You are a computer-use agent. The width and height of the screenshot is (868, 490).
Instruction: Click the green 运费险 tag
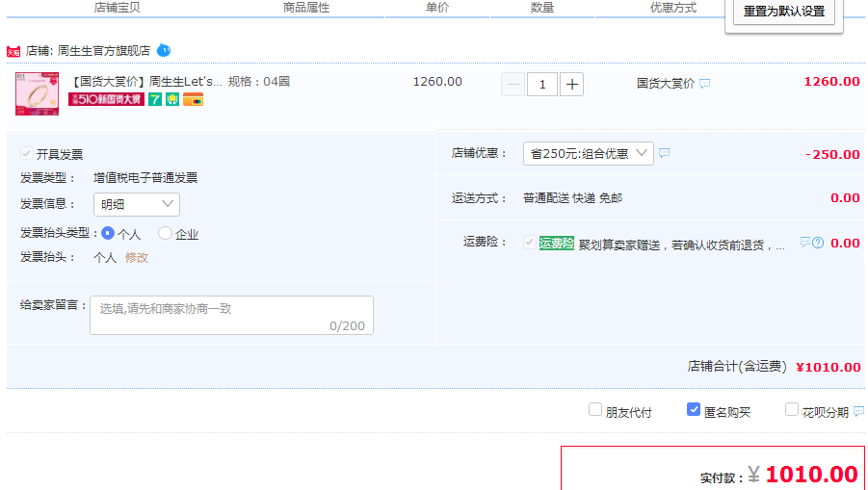pos(556,243)
